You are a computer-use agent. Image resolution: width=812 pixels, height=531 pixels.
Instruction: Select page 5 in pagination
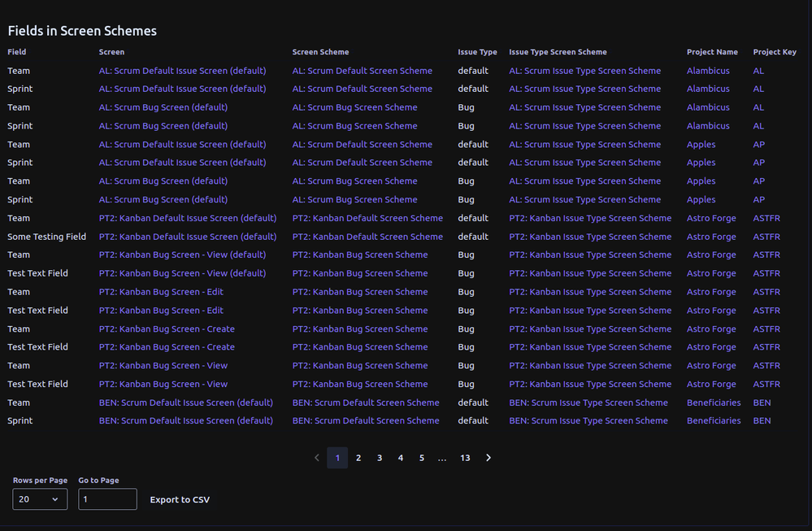coord(421,458)
